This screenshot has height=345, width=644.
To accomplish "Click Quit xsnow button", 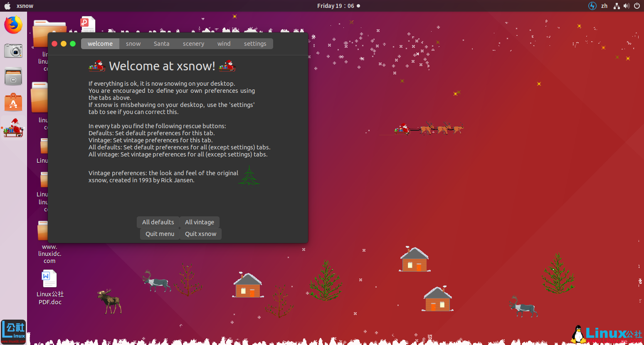I will click(x=201, y=234).
